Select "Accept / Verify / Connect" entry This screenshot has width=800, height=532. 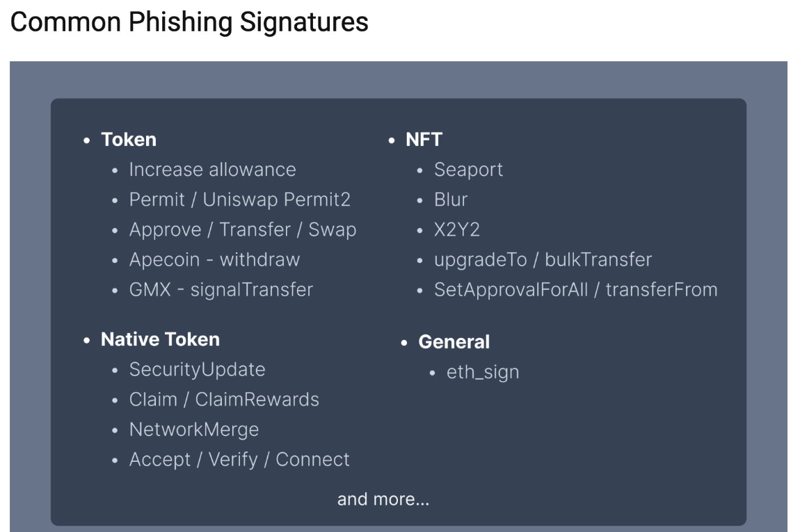239,460
